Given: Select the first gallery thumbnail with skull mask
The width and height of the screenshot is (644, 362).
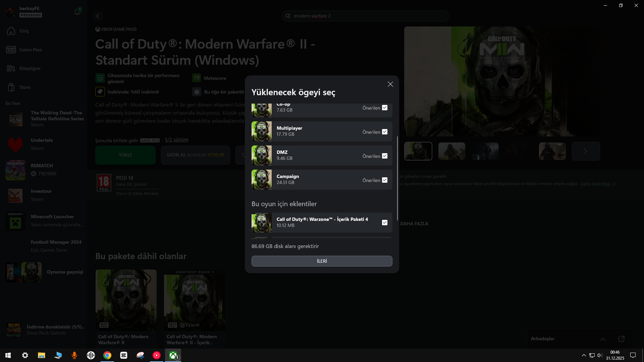Looking at the screenshot, I should pyautogui.click(x=418, y=151).
